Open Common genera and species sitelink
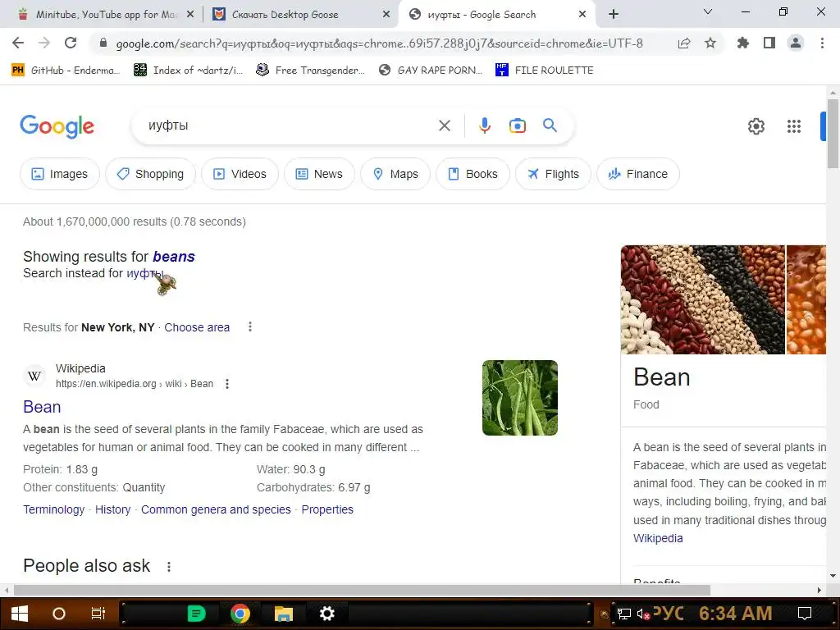This screenshot has width=840, height=630. pyautogui.click(x=216, y=509)
